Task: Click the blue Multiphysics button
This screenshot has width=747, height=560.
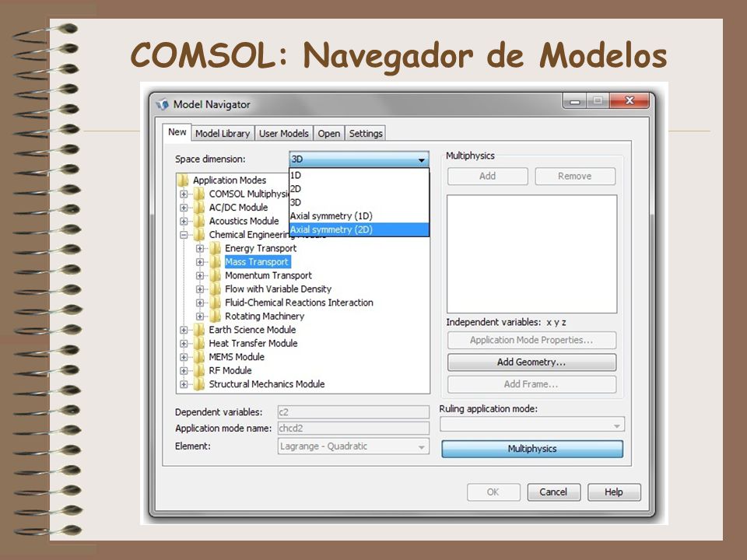Action: tap(532, 449)
